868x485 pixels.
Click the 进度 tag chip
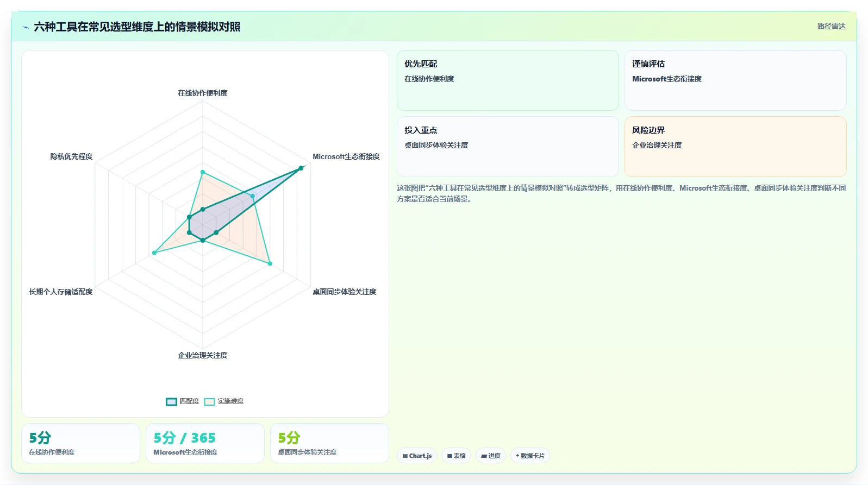click(491, 456)
